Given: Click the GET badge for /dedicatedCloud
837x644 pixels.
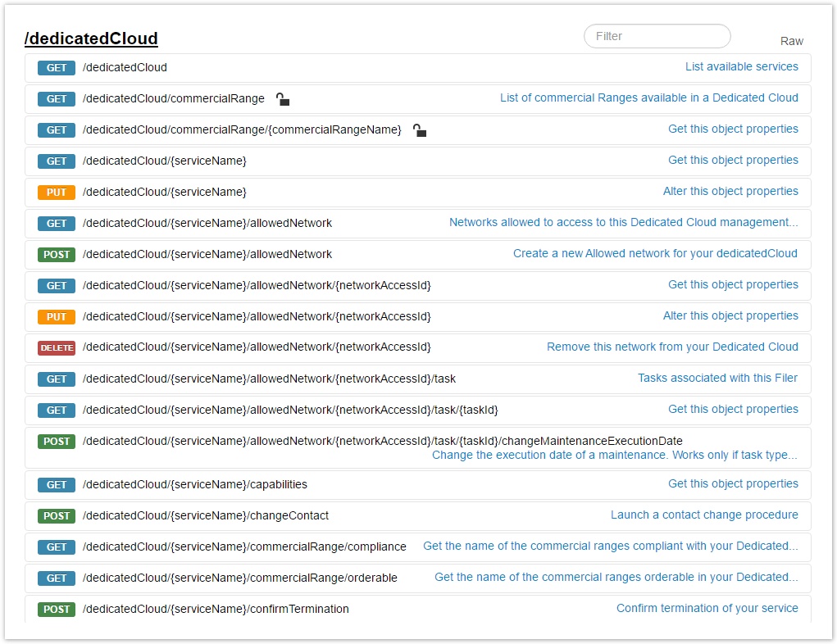Looking at the screenshot, I should click(x=57, y=68).
